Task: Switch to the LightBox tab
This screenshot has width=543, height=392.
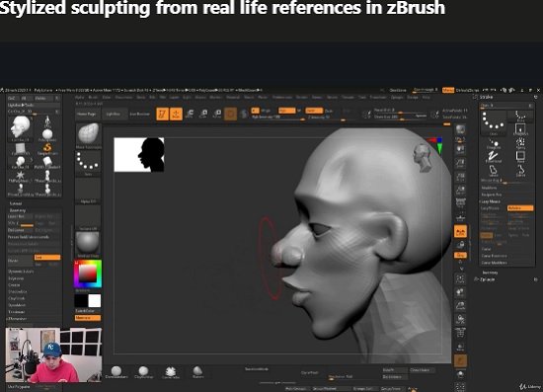Action: click(114, 114)
